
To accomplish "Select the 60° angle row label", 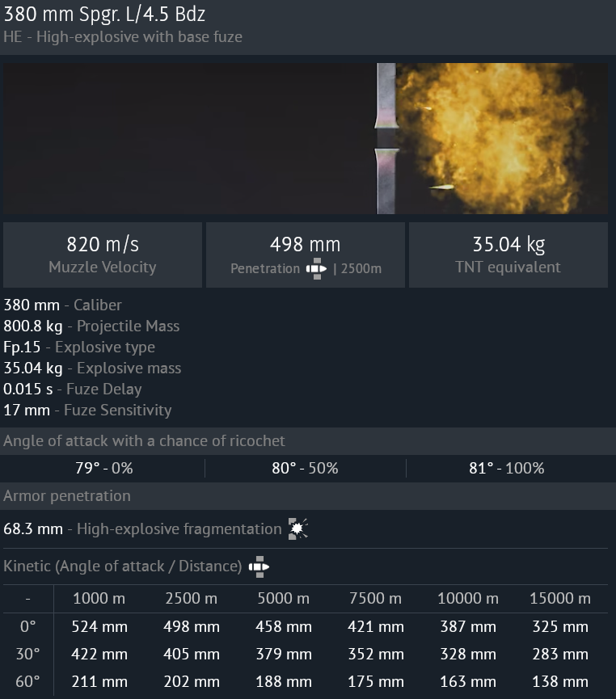I will [x=27, y=682].
